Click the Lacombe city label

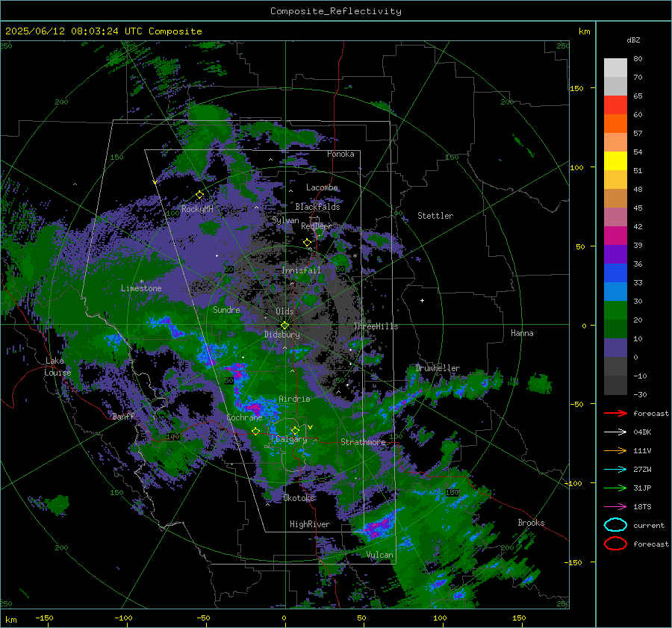coord(322,187)
